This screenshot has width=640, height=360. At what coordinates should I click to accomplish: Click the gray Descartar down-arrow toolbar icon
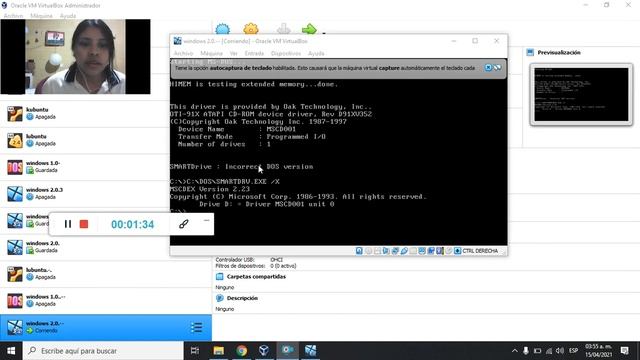click(x=283, y=29)
